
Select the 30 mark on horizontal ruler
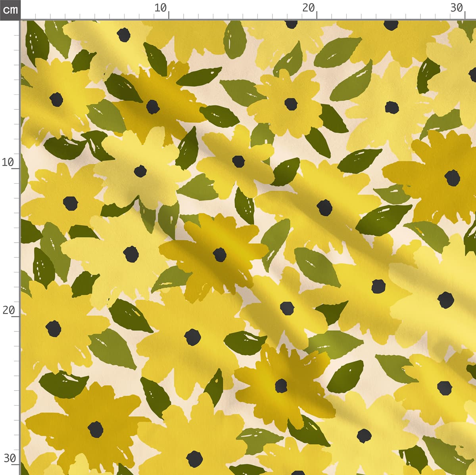(x=457, y=8)
